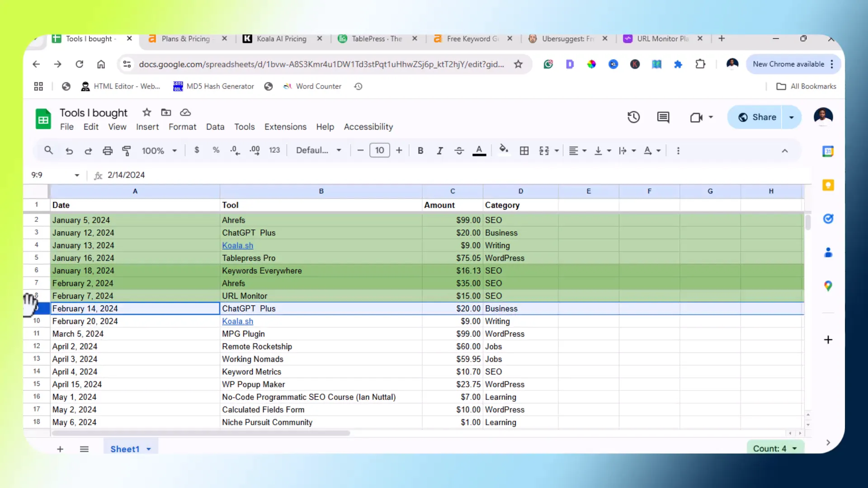Open the zoom 100% dropdown
This screenshot has width=868, height=488.
point(159,151)
